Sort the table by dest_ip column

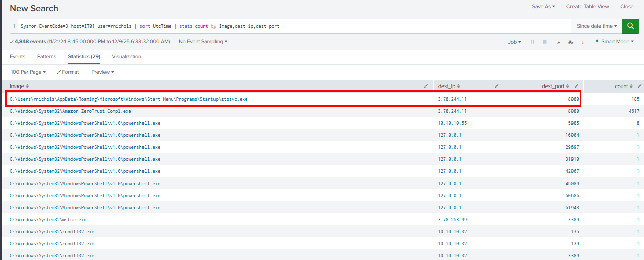(449, 86)
